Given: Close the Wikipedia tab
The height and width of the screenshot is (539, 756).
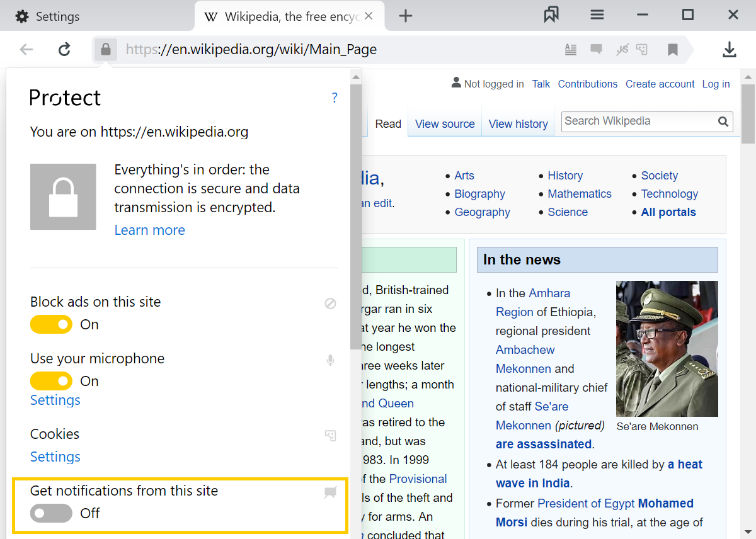Looking at the screenshot, I should 369,16.
